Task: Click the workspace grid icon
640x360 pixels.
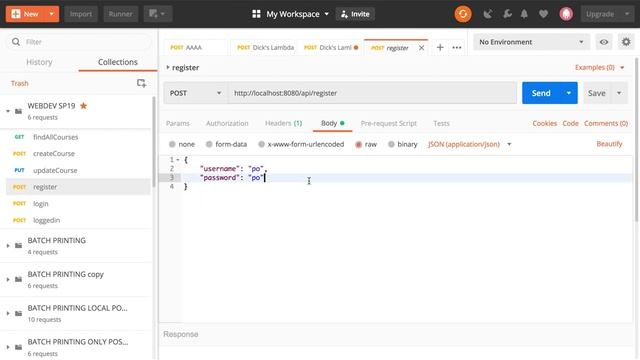Action: (x=256, y=14)
